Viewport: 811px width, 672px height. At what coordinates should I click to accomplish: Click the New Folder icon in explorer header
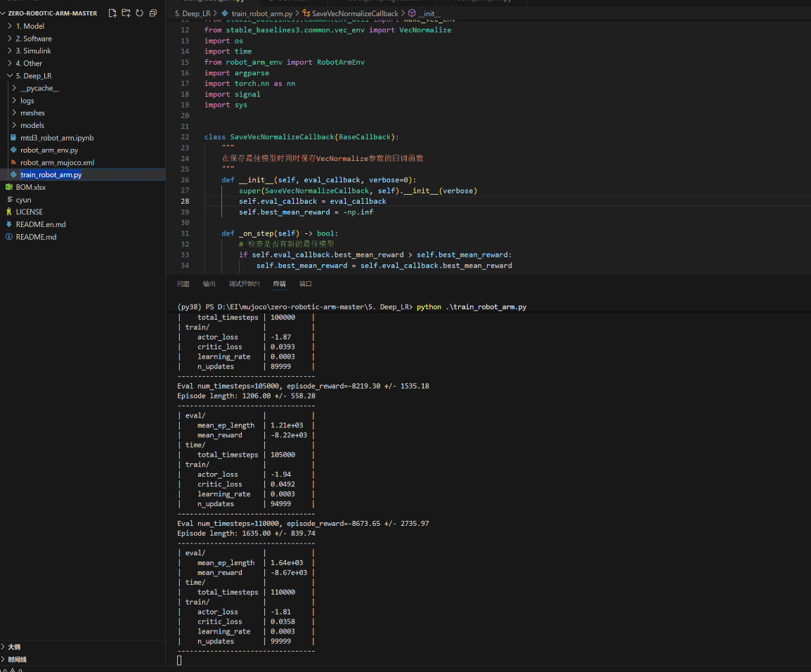tap(126, 13)
